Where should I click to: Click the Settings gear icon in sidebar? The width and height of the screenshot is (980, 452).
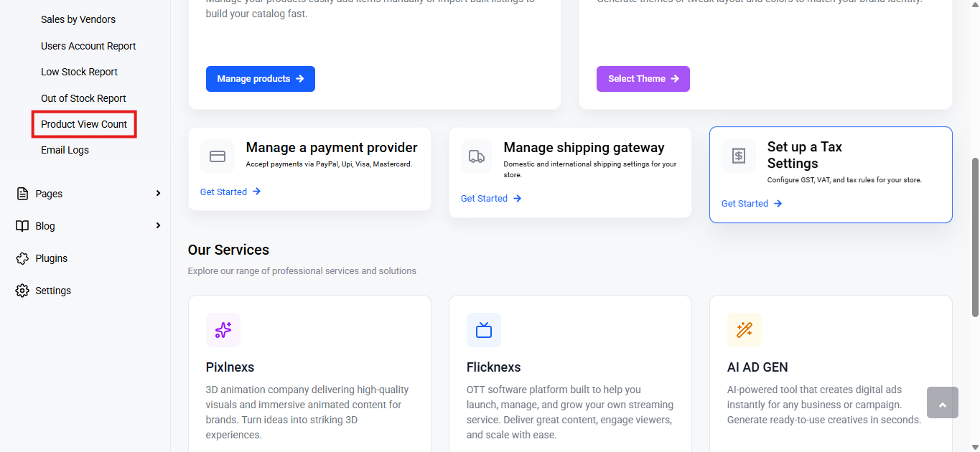click(22, 291)
